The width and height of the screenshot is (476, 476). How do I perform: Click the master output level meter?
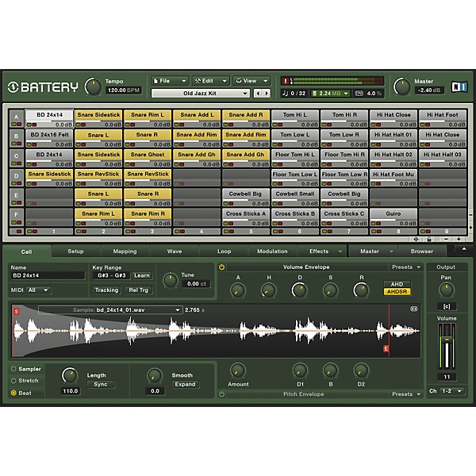337,81
